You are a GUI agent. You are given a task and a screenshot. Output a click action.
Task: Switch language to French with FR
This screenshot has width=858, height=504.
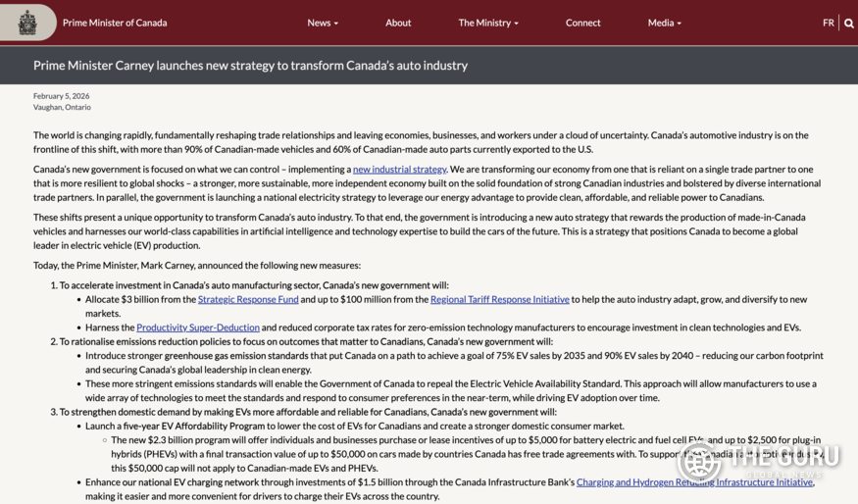click(828, 23)
